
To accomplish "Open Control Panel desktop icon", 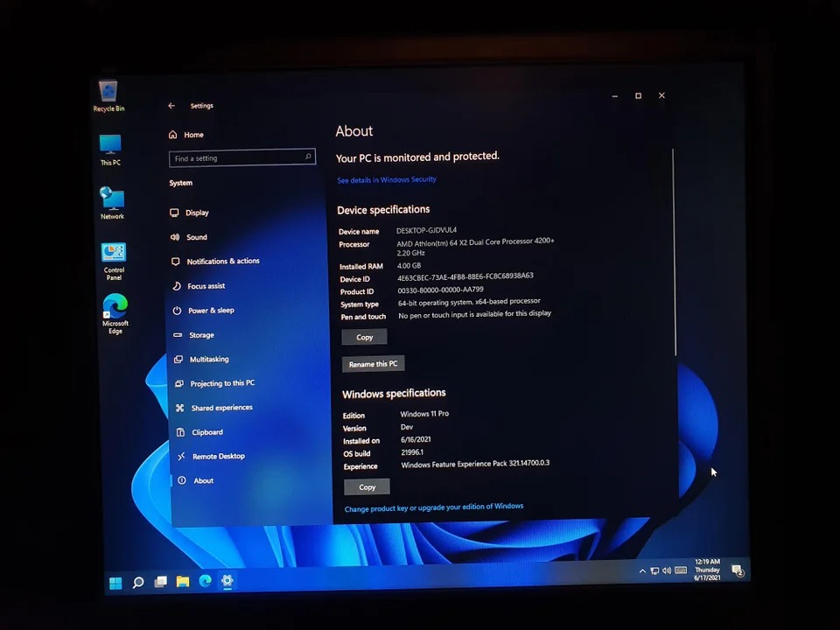I will pos(114,255).
